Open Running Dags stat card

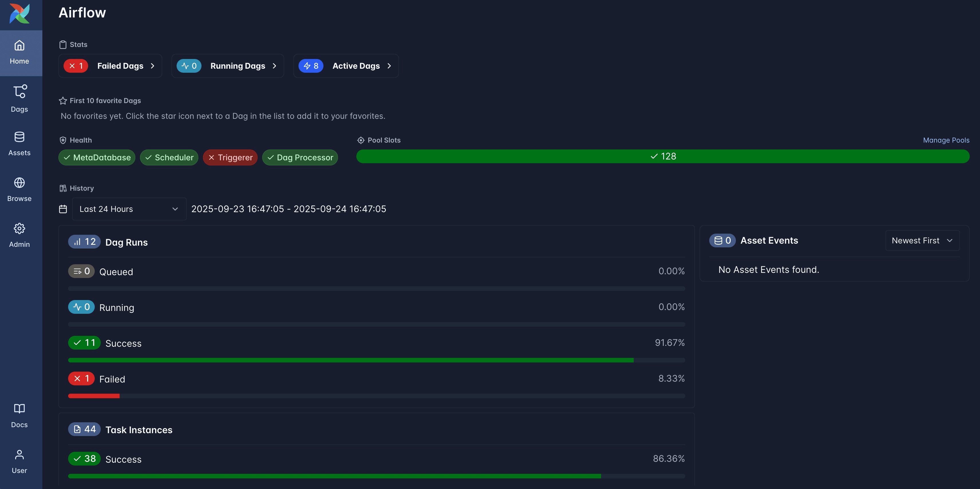[x=228, y=66]
